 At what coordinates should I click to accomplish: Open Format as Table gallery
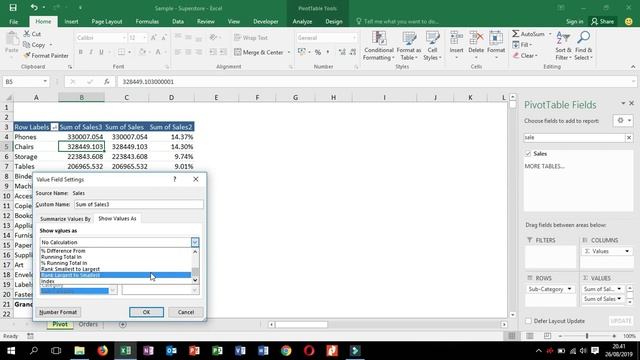[x=409, y=46]
